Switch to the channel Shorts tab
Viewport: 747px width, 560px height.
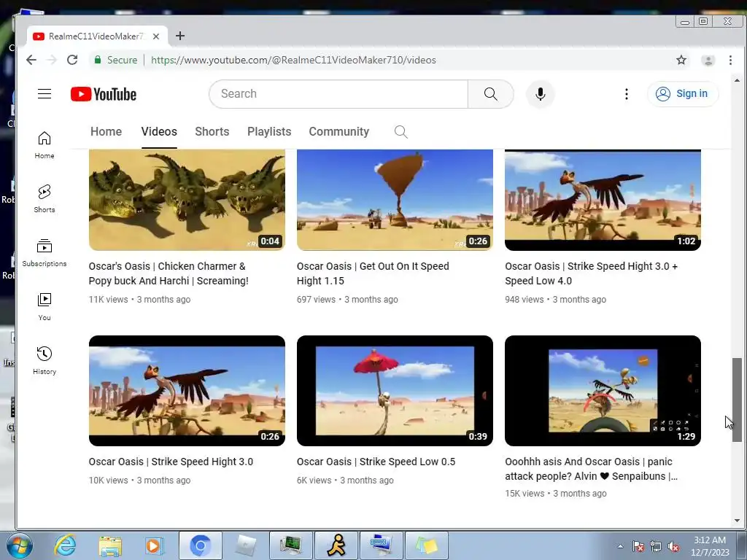click(212, 132)
